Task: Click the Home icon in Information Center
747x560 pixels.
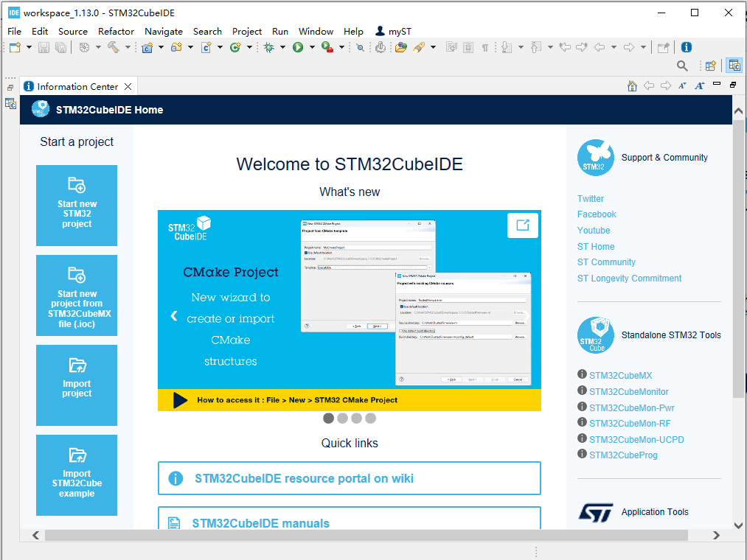Action: click(632, 86)
